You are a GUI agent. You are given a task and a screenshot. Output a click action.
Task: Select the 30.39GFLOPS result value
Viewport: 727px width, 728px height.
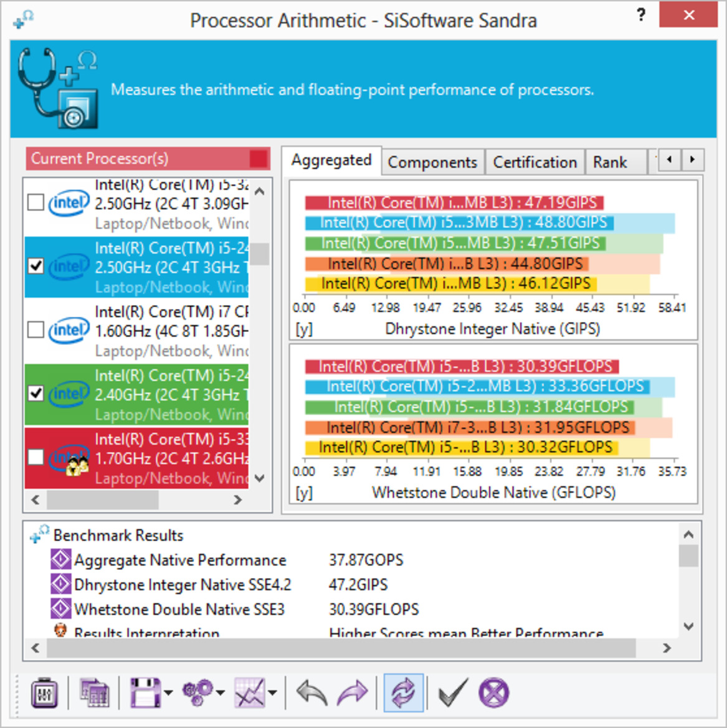(x=374, y=609)
